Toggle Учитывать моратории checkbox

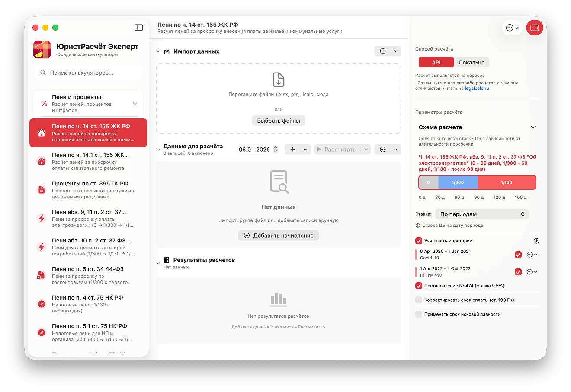pos(419,241)
